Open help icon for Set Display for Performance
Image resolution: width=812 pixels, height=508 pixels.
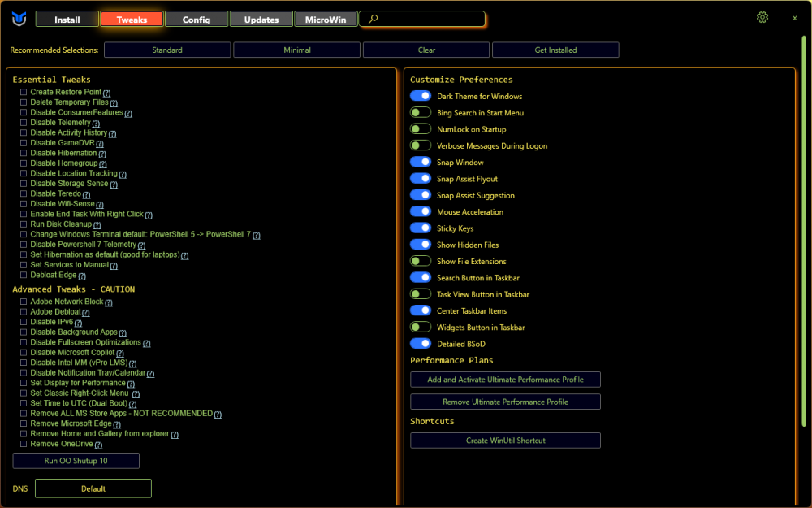tap(131, 384)
